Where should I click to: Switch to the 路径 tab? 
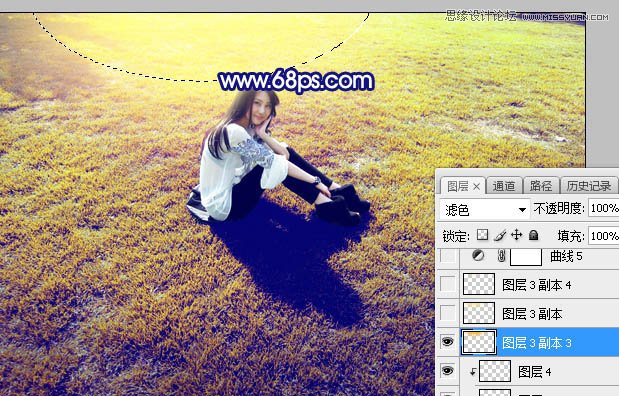541,186
